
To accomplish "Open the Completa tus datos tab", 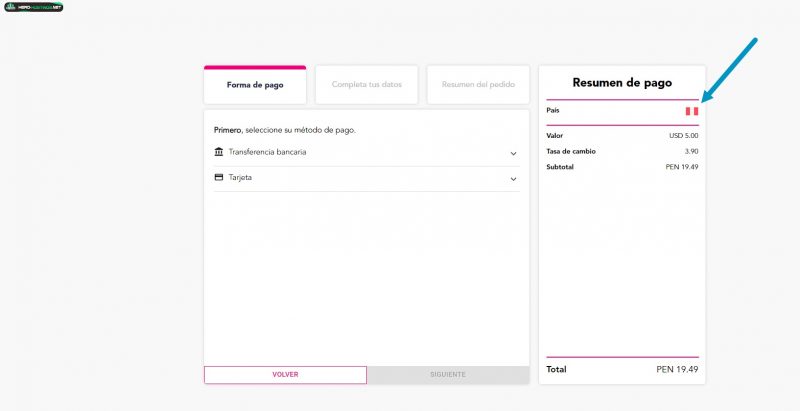I will 367,85.
